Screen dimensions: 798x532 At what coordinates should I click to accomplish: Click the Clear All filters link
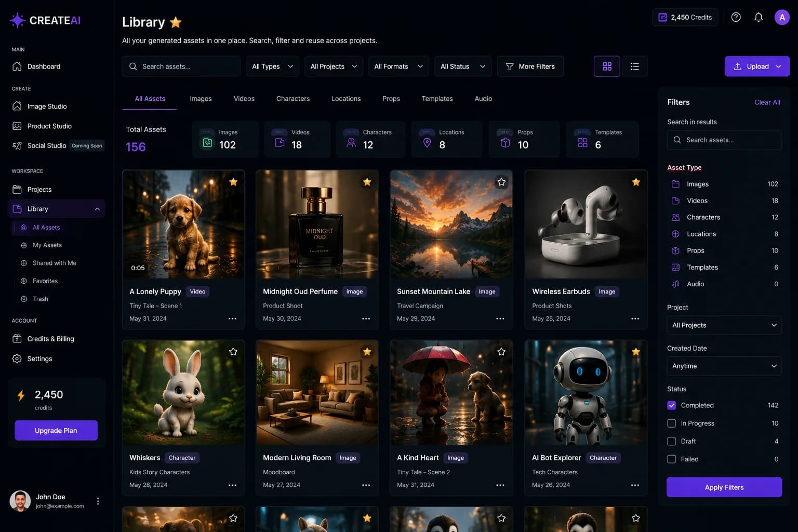click(x=767, y=102)
